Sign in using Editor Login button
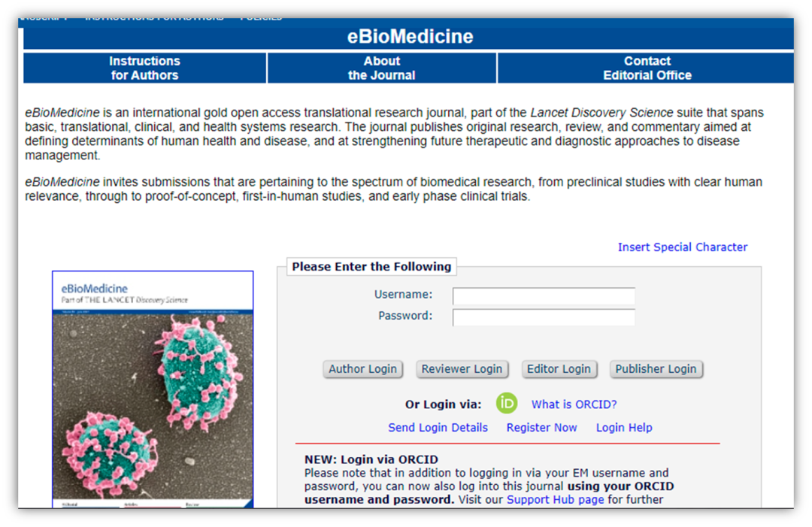 pos(559,369)
